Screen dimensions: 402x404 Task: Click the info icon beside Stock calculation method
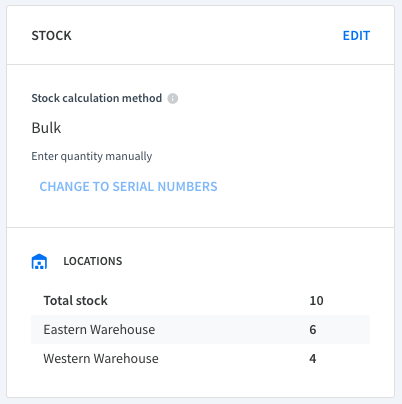(172, 98)
